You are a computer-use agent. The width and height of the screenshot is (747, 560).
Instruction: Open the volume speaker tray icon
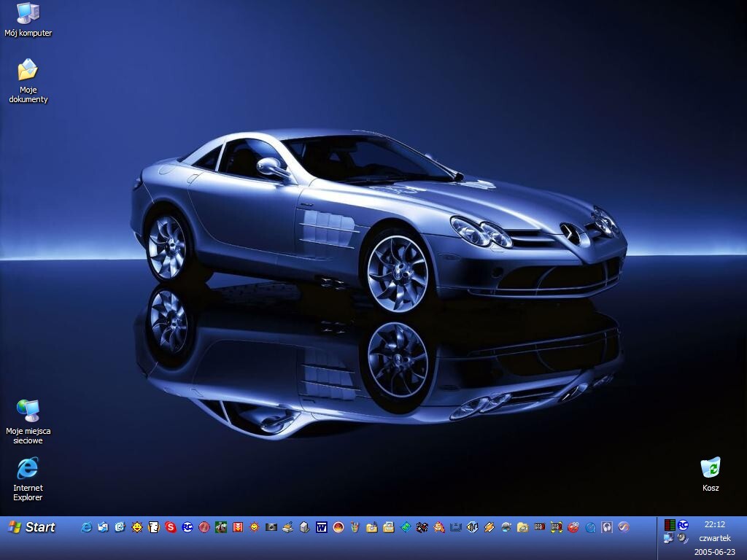(x=683, y=538)
